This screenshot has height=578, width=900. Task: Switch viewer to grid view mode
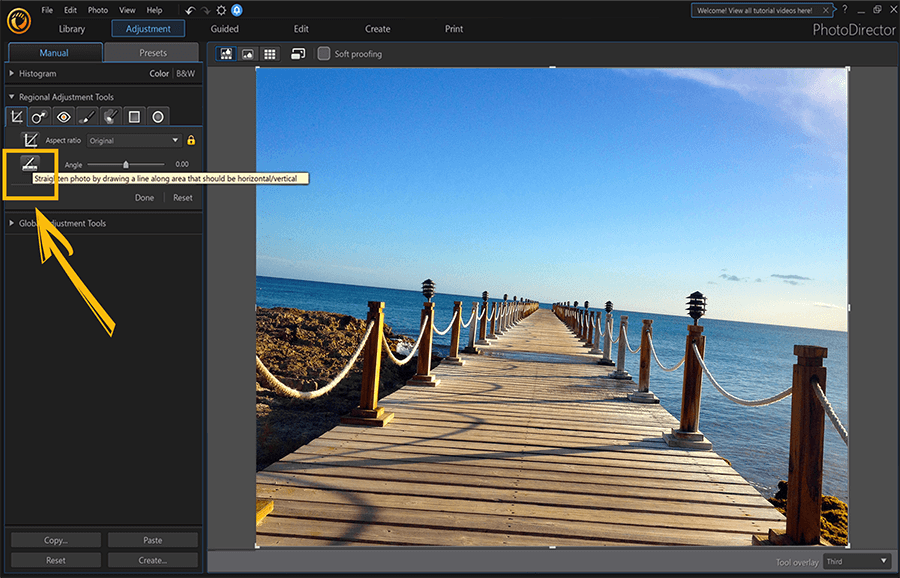269,53
